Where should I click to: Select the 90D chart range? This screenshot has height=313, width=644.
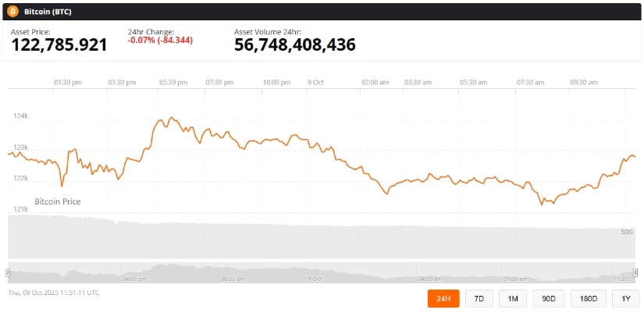550,298
